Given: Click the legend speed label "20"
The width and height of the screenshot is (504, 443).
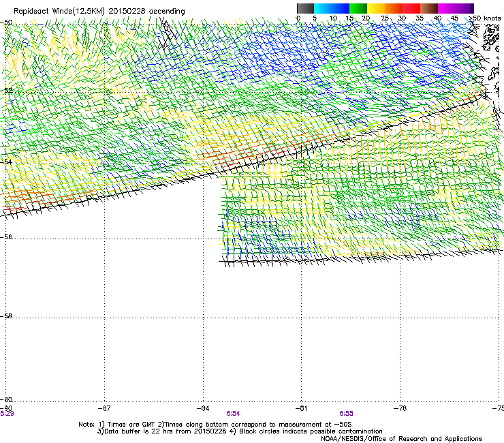Looking at the screenshot, I should coord(366,18).
